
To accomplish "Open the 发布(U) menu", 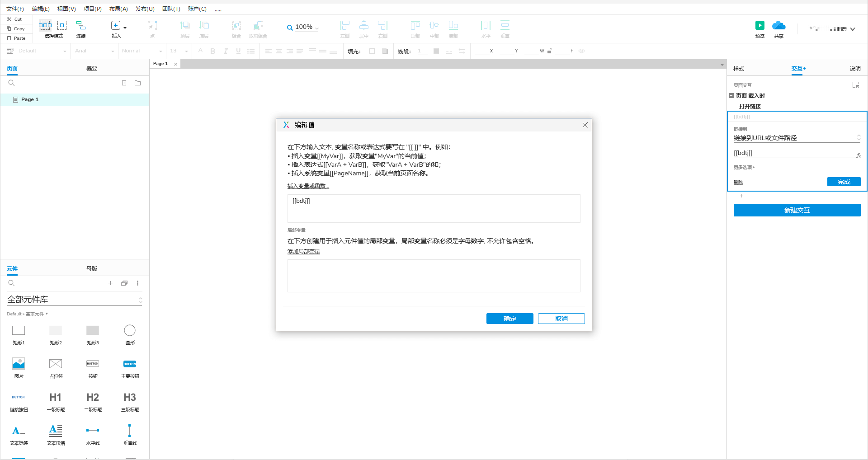I will point(145,9).
